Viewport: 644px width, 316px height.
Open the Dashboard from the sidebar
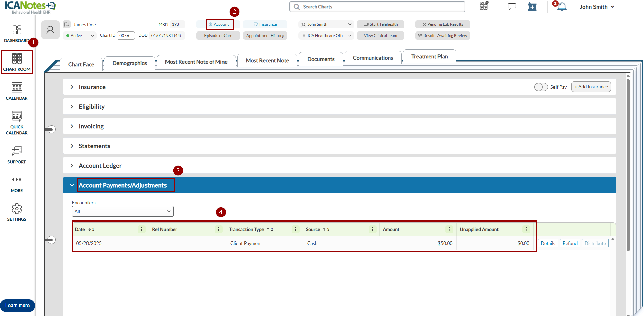[x=17, y=34]
